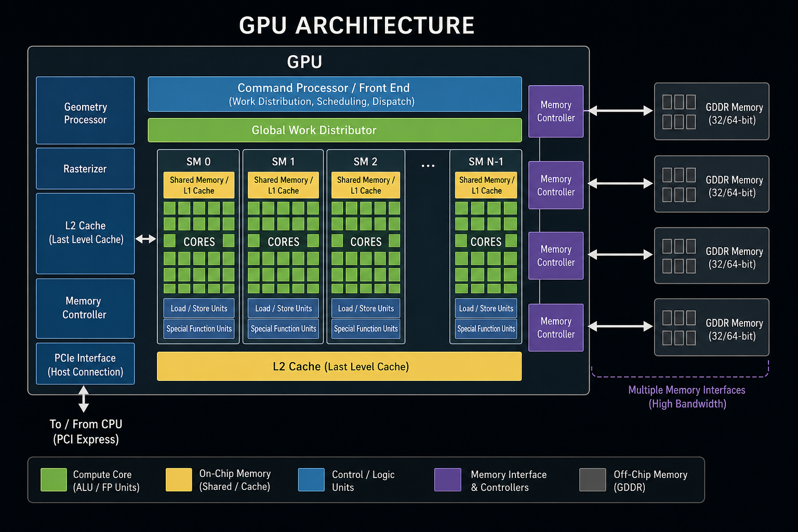
Task: Select Load / Store Units in SM 1
Action: pyautogui.click(x=283, y=308)
